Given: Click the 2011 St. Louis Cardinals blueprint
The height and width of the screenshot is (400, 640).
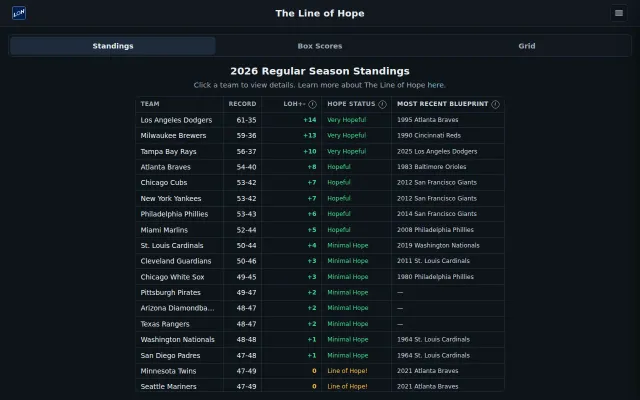Looking at the screenshot, I should click(x=433, y=261).
